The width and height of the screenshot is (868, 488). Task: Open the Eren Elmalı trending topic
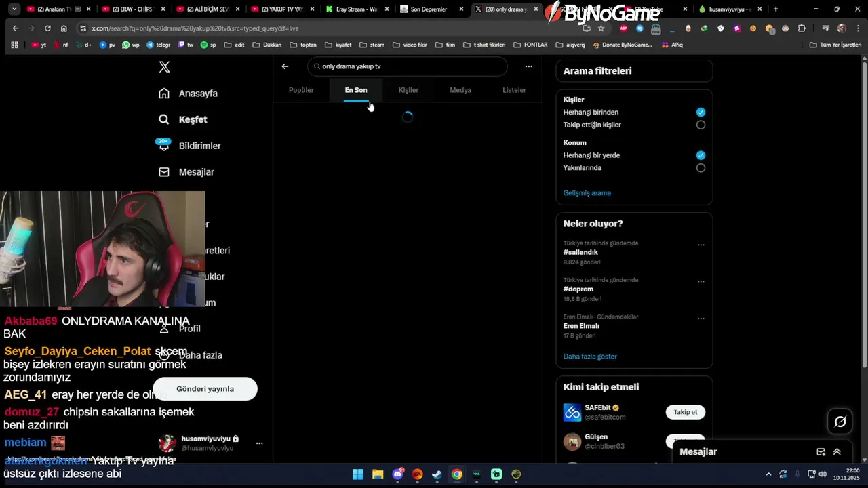pos(580,326)
